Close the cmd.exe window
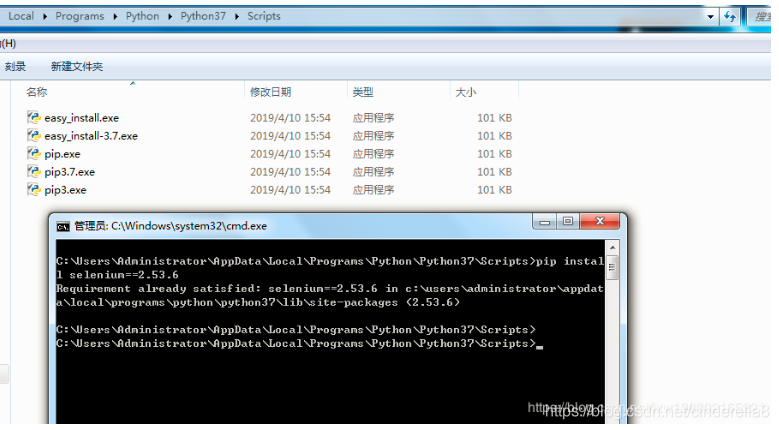Viewport: 779px width, 430px height. (x=600, y=221)
